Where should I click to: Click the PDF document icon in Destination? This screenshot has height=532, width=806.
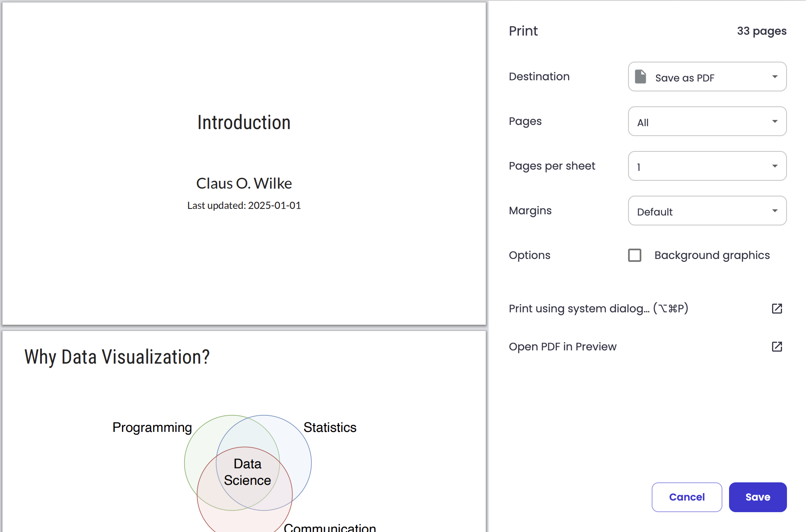point(640,77)
